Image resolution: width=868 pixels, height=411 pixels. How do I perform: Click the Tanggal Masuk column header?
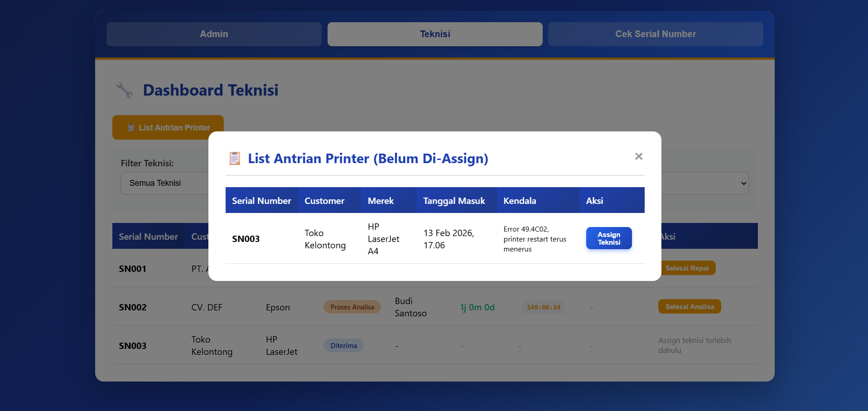(454, 201)
